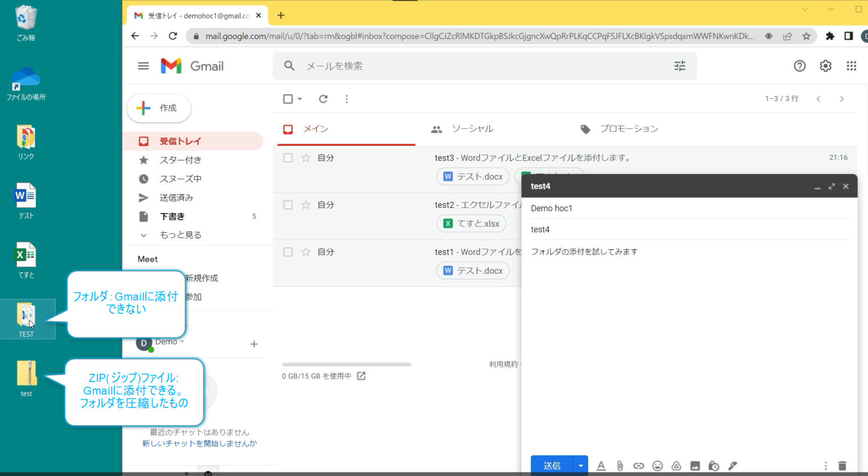Toggle the select-all checkbox
This screenshot has width=868, height=476.
coord(288,99)
